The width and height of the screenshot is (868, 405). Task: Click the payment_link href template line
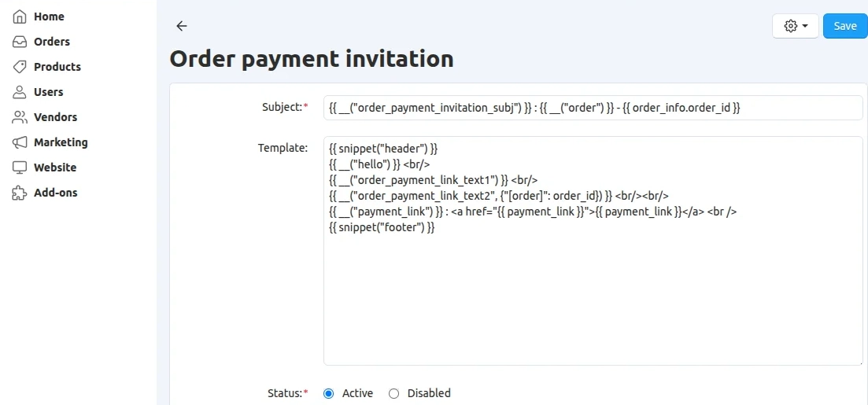(533, 212)
